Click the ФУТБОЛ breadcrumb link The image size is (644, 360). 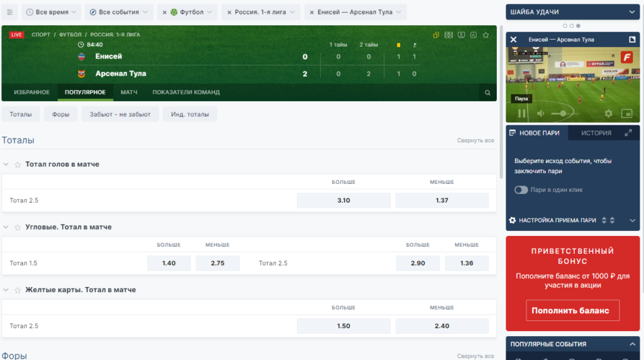click(x=70, y=35)
